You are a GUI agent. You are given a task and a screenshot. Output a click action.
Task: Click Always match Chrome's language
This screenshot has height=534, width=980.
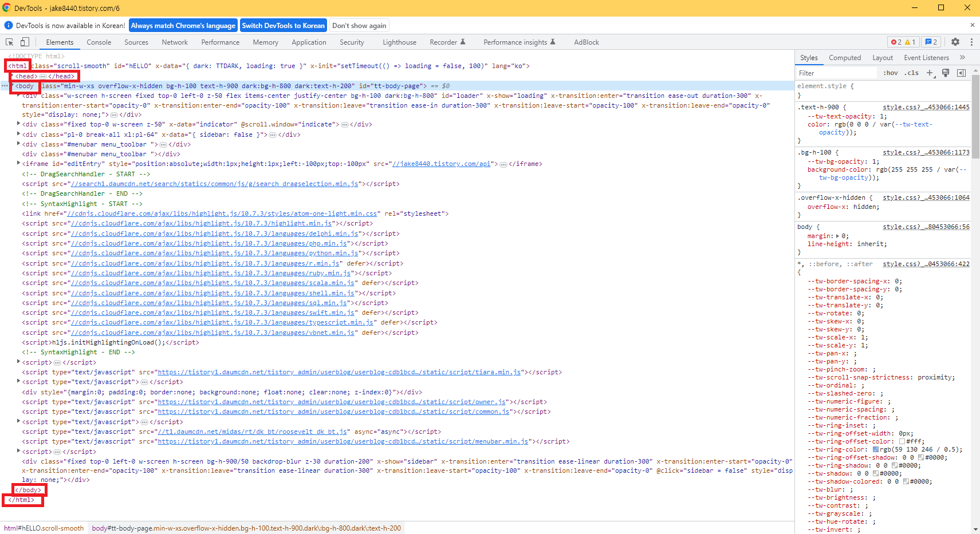pos(183,26)
